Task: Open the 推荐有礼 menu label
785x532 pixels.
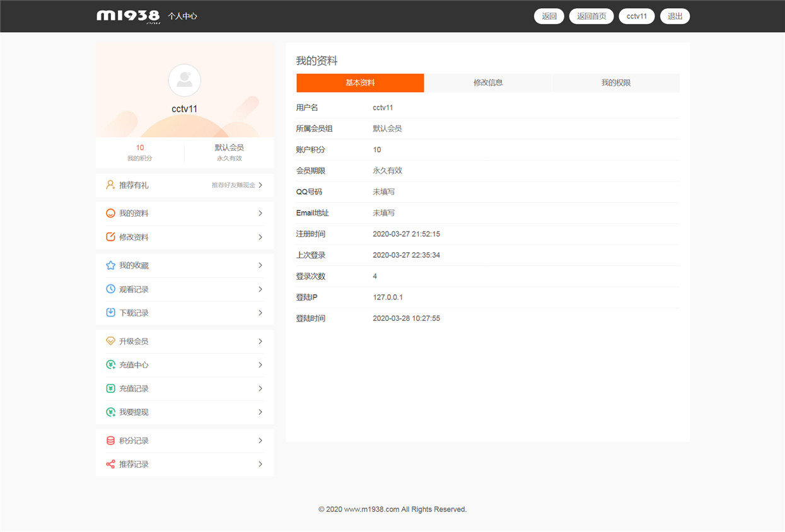Action: 134,185
